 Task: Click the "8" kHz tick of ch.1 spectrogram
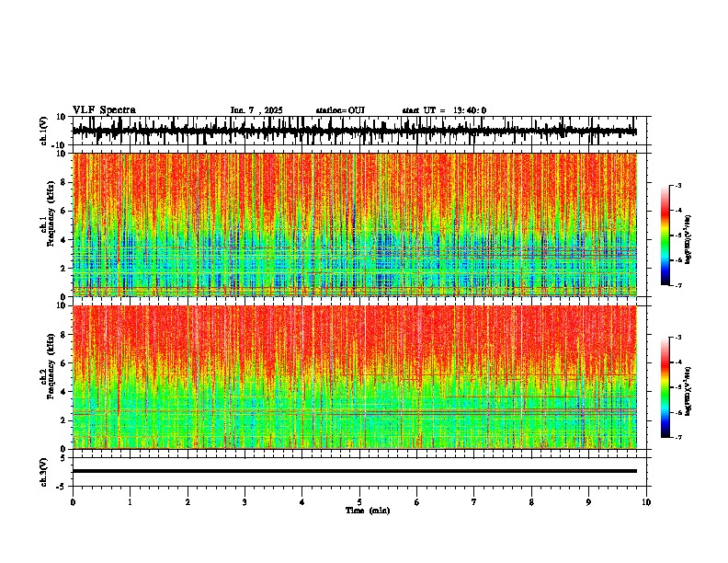[x=64, y=182]
